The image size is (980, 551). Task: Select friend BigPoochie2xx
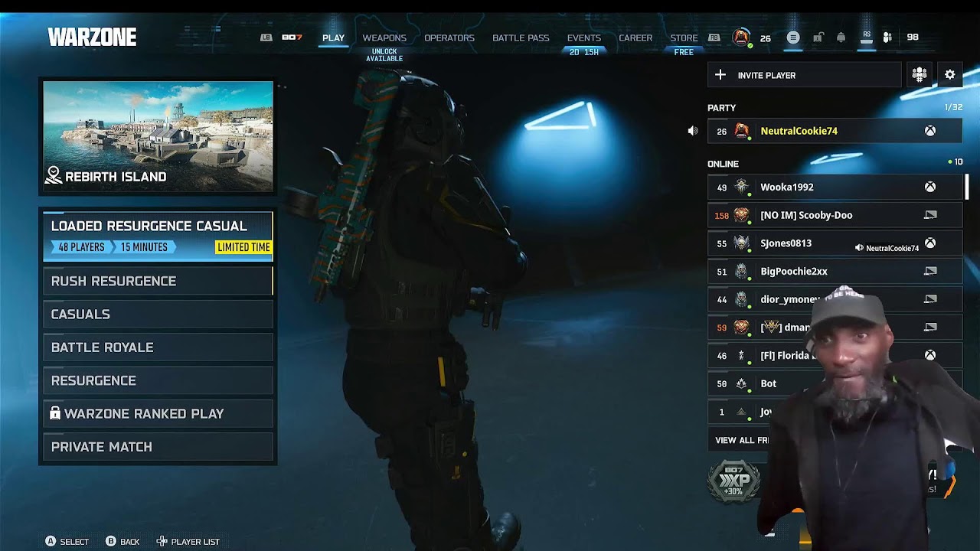(835, 271)
